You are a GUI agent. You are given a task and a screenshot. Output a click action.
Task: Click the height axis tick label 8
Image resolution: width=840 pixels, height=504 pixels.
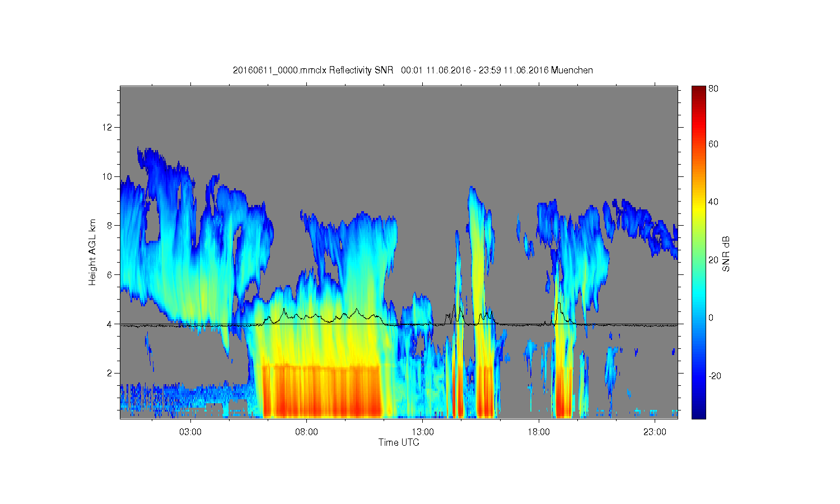(111, 226)
